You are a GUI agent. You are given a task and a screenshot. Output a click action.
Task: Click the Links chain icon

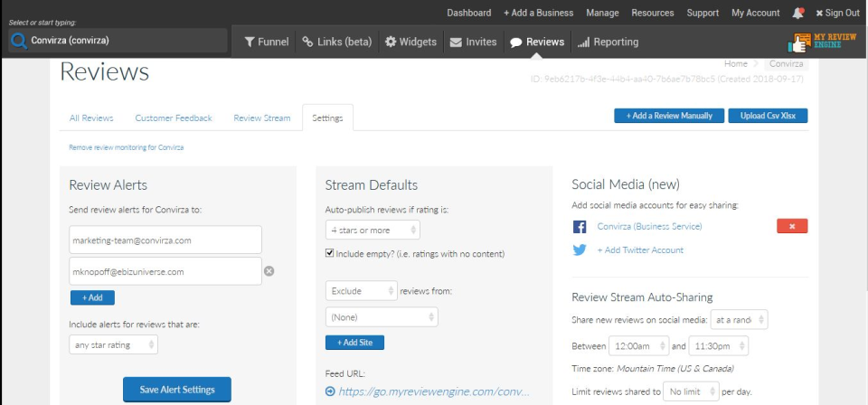pyautogui.click(x=307, y=42)
